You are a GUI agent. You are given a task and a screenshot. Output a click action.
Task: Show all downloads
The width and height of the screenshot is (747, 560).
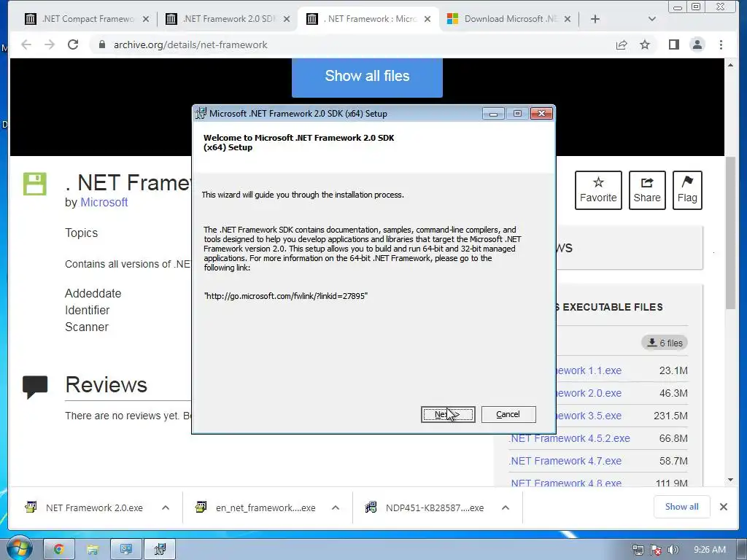[x=682, y=507]
